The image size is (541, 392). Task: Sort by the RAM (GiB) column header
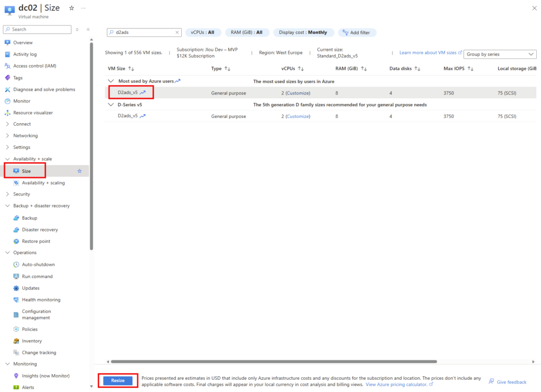point(351,69)
